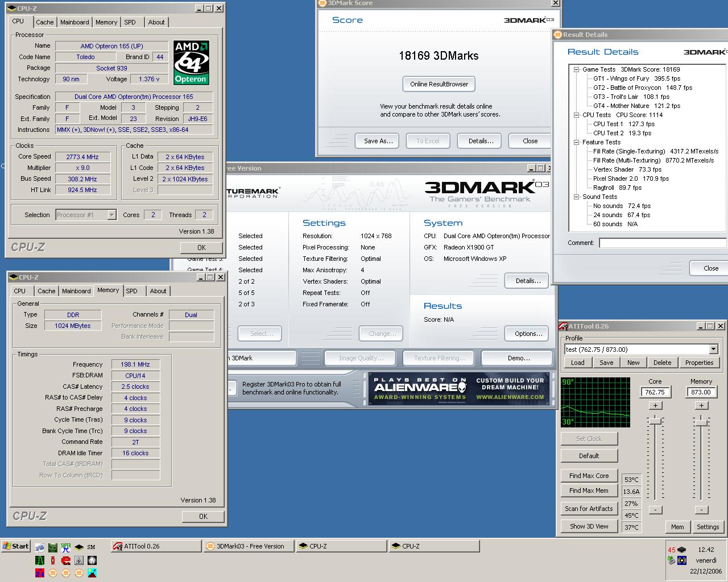This screenshot has width=728, height=582.
Task: Click the temperature graph in ATITool
Action: (595, 402)
